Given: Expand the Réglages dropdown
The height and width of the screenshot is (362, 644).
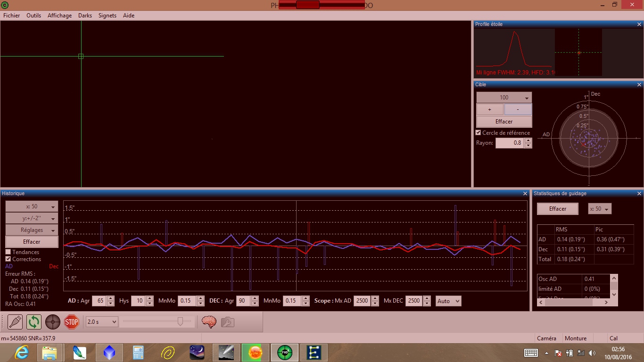Looking at the screenshot, I should tap(32, 230).
